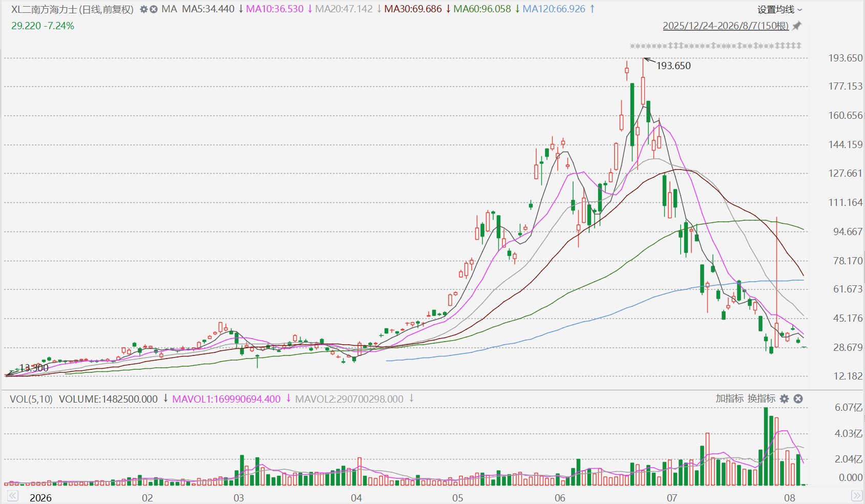Click the MA120:66.926 value
865x504 pixels.
(554, 9)
